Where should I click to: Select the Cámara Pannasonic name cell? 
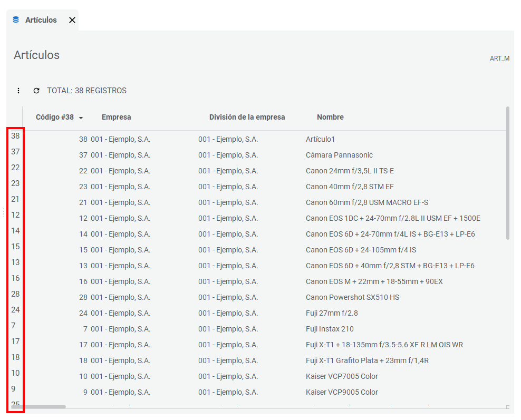pyautogui.click(x=339, y=155)
